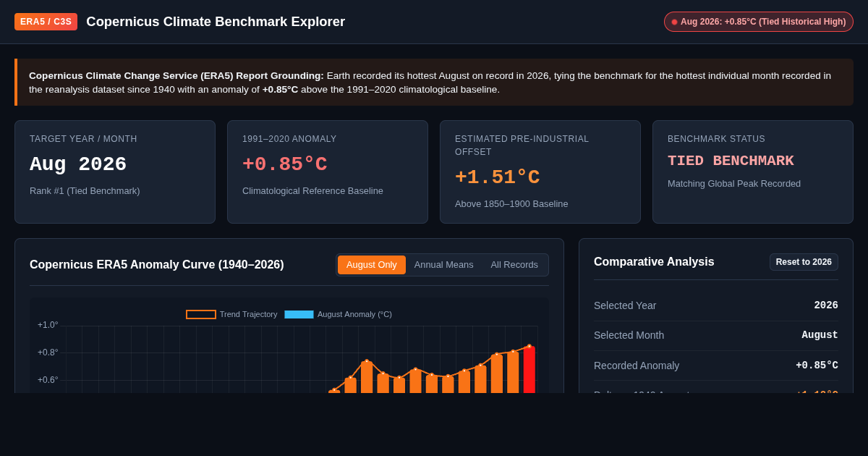Click the Above 1850–1900 Baseline caption
The image size is (868, 456).
(511, 204)
